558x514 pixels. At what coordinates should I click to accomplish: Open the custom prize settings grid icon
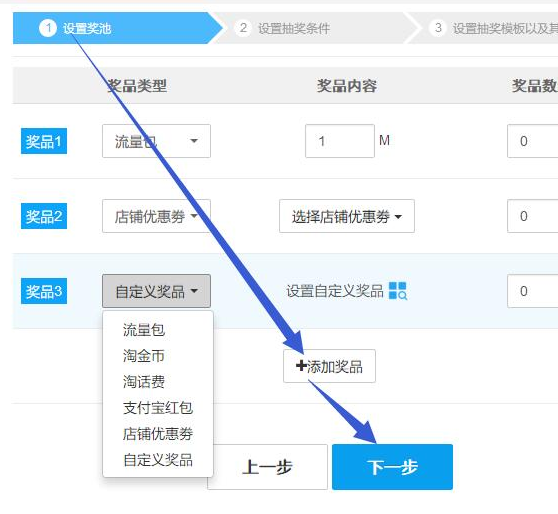point(398,291)
